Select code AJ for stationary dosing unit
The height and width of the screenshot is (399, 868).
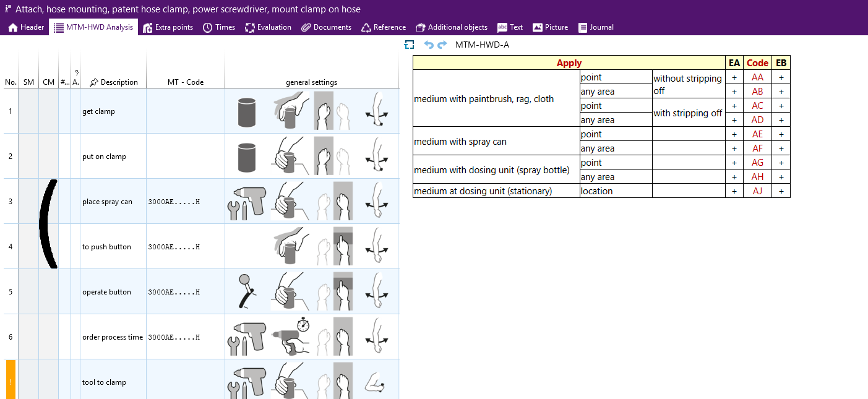757,191
